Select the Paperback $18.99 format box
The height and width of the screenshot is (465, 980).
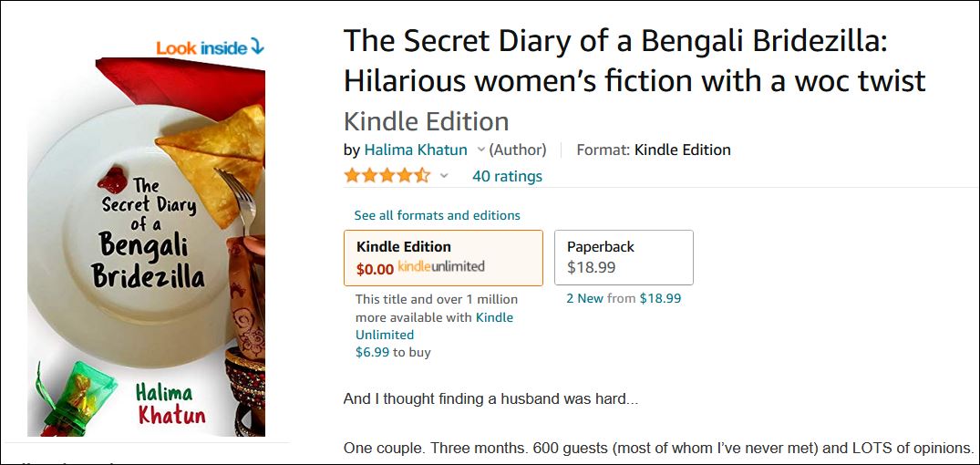point(624,257)
